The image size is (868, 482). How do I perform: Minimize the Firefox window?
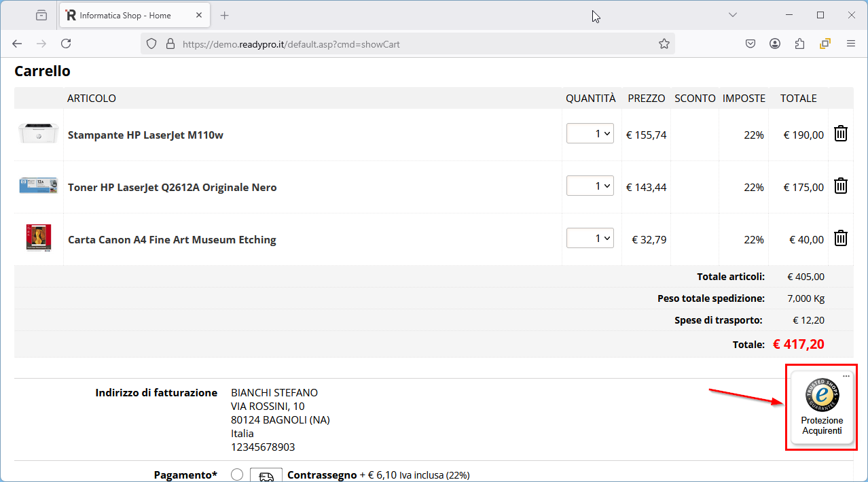789,14
